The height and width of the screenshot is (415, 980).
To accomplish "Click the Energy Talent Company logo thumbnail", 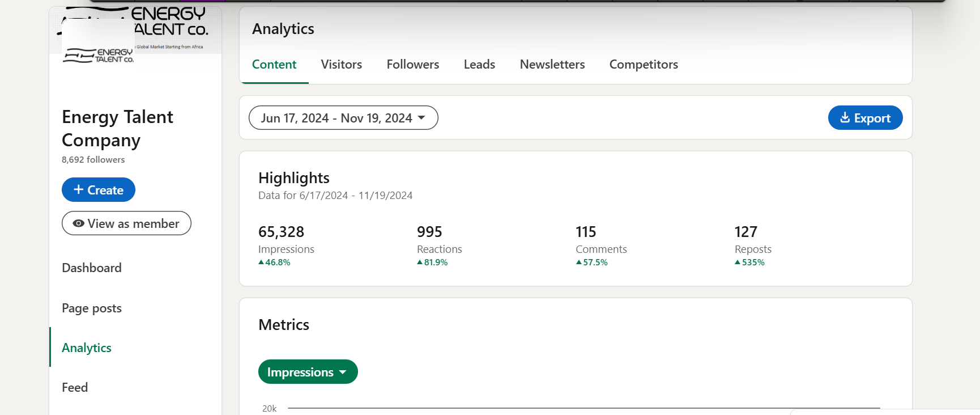I will [98, 55].
